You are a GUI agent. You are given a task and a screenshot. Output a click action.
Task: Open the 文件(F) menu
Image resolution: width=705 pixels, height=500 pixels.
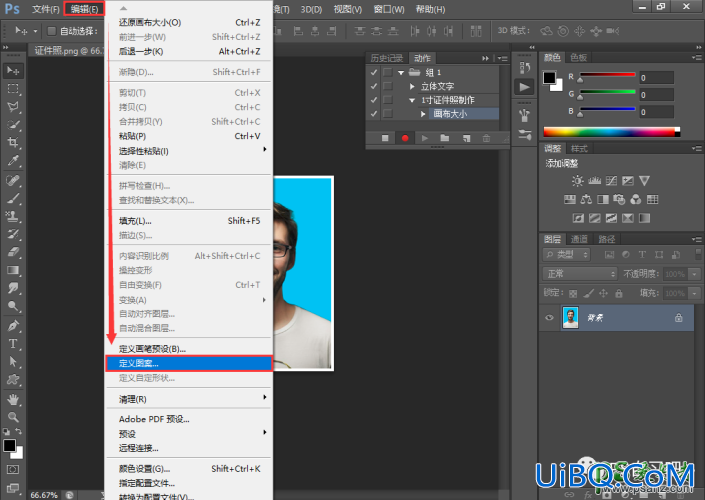45,9
